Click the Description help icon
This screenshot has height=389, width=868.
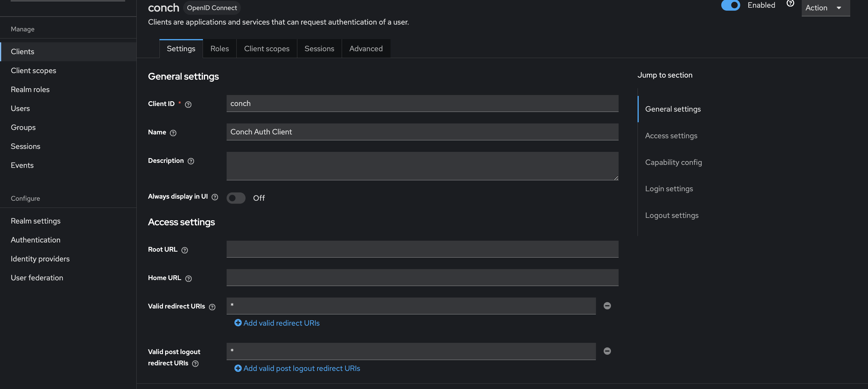191,161
